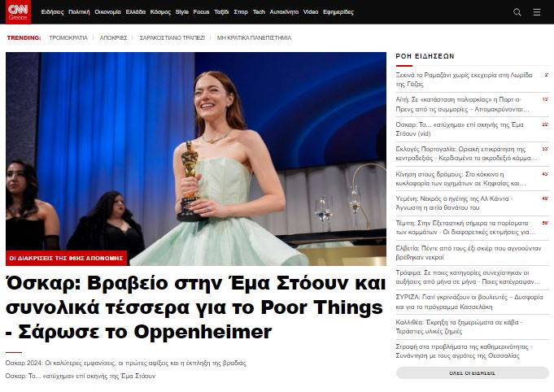
Task: Open the Video section
Action: click(x=311, y=12)
